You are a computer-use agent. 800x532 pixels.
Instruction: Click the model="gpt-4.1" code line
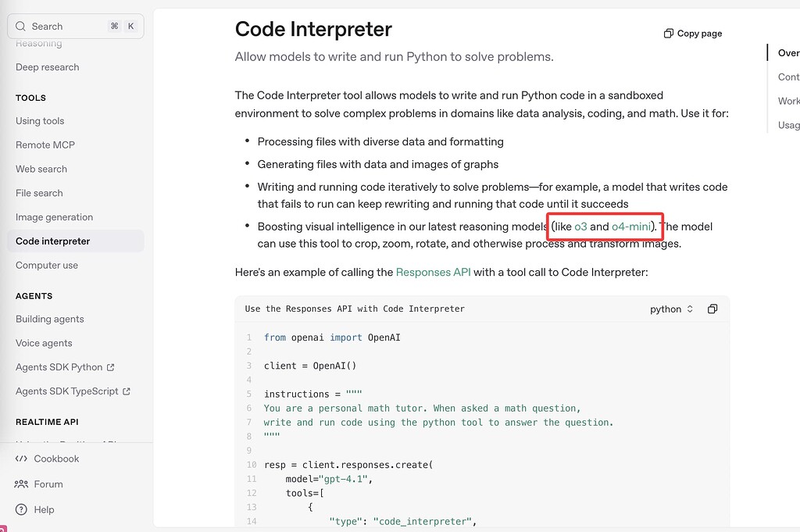click(329, 479)
